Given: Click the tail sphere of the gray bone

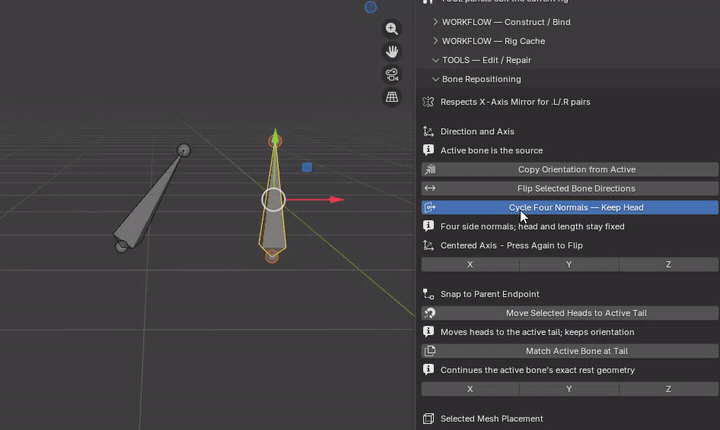Looking at the screenshot, I should (x=184, y=150).
